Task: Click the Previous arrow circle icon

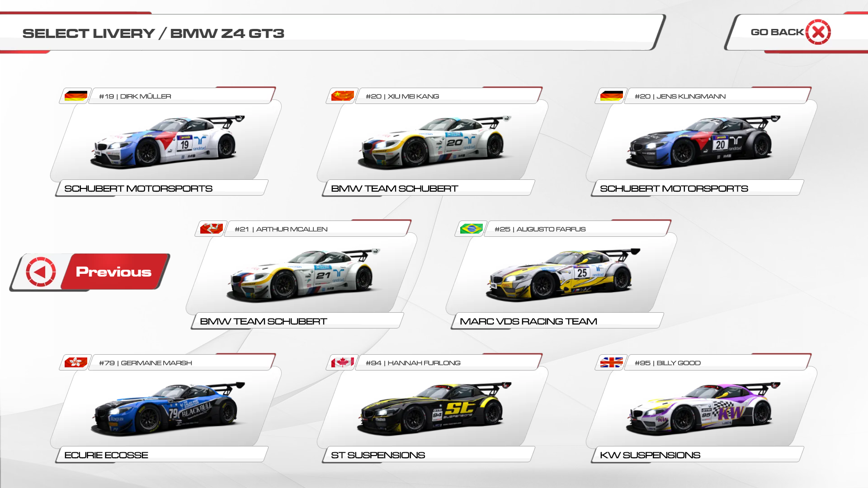Action: [x=41, y=272]
